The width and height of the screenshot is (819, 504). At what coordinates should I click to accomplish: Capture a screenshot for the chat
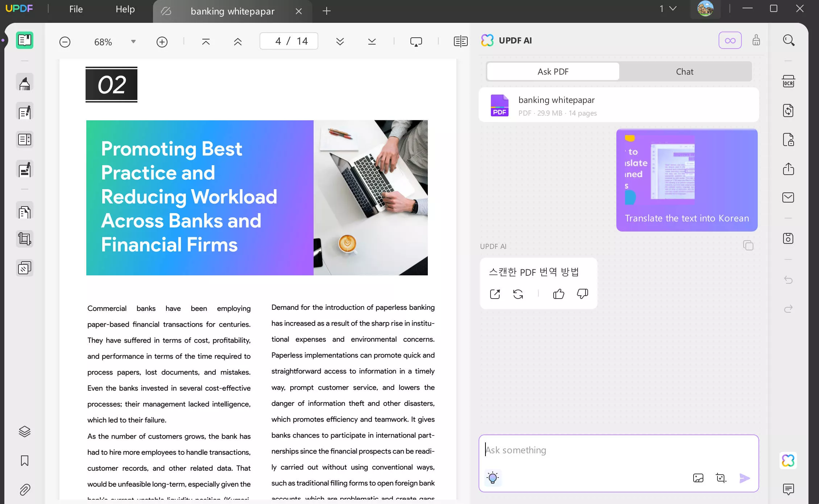click(x=721, y=478)
